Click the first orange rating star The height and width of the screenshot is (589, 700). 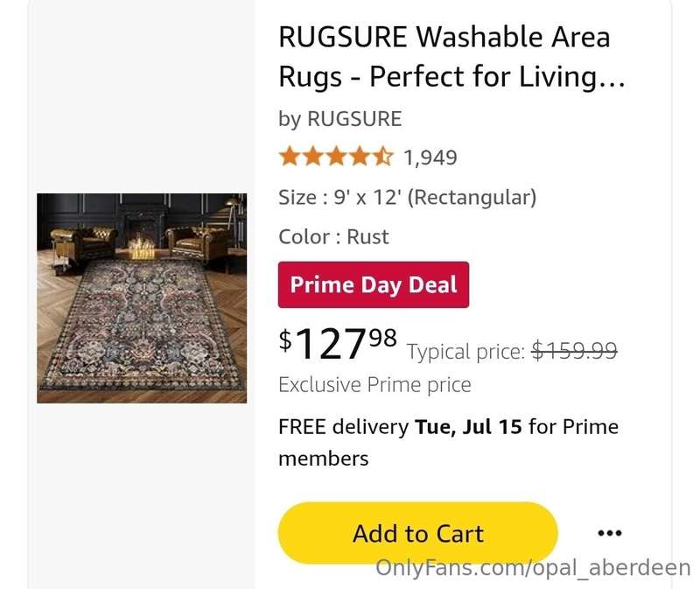click(290, 157)
